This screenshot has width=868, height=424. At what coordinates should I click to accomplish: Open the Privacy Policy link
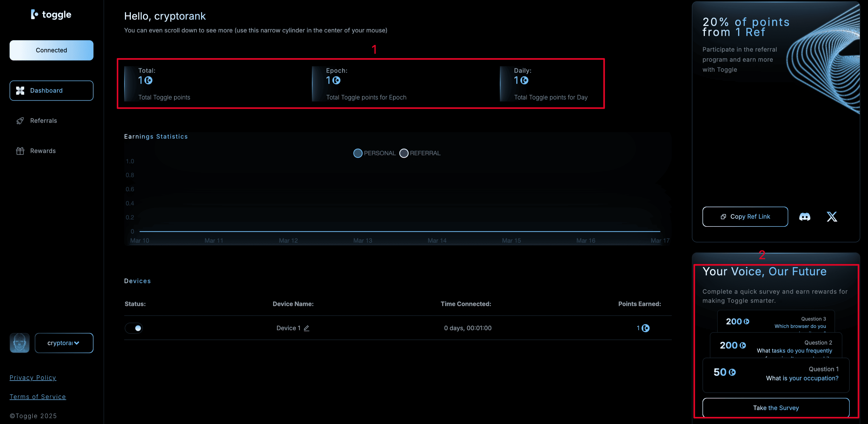(x=33, y=378)
